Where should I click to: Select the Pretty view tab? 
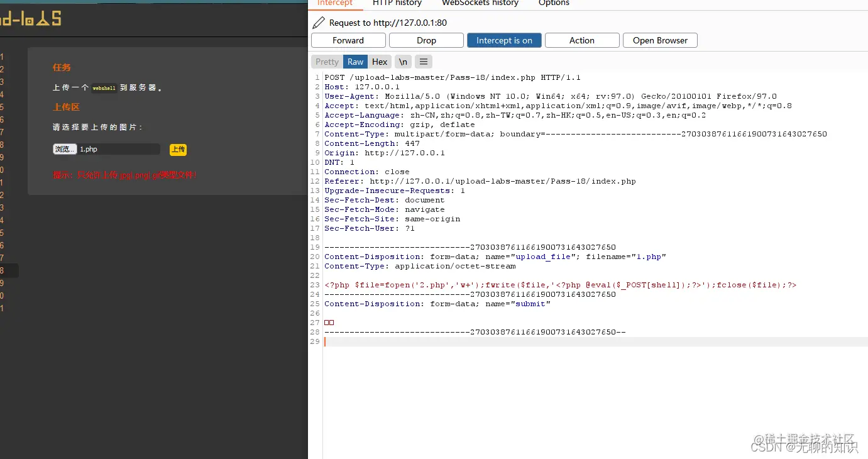tap(327, 62)
